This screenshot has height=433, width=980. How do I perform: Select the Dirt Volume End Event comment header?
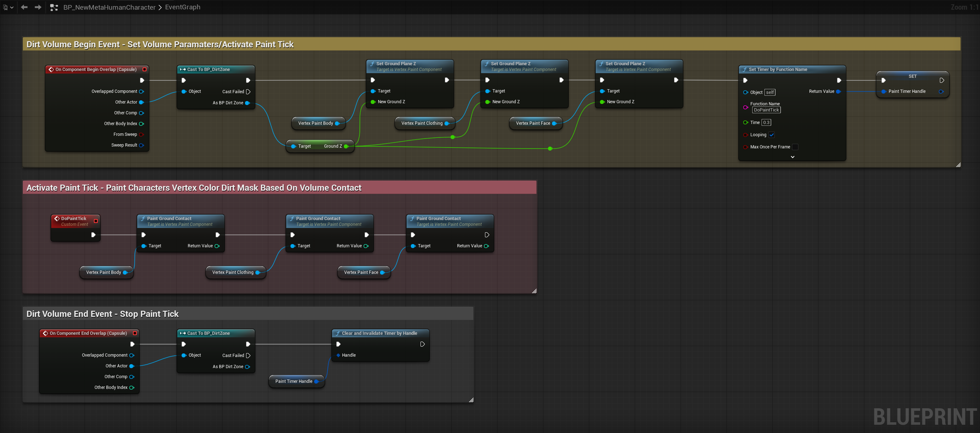pyautogui.click(x=102, y=314)
